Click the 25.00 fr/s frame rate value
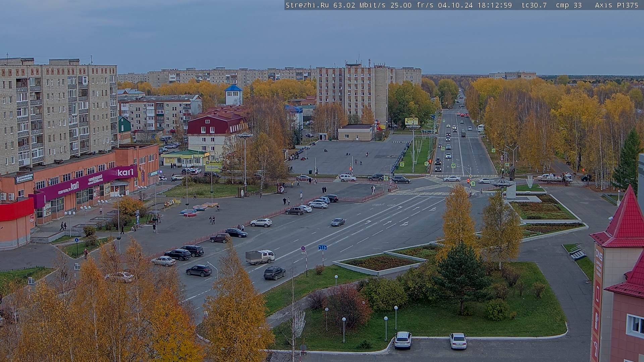 [x=412, y=5]
